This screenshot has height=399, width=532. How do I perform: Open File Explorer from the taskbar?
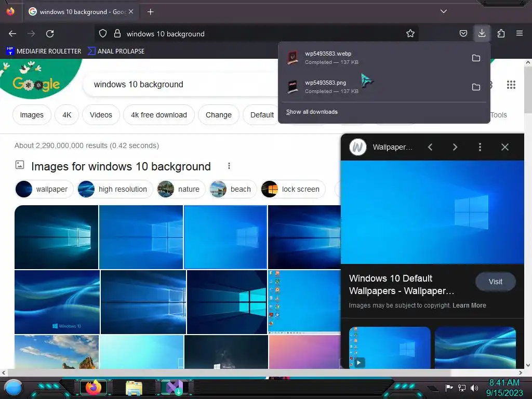tap(134, 388)
